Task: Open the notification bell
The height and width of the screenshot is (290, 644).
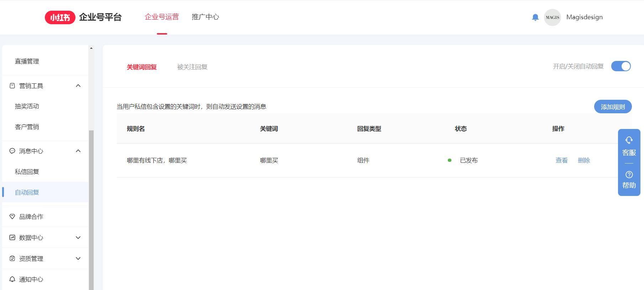Action: click(535, 17)
